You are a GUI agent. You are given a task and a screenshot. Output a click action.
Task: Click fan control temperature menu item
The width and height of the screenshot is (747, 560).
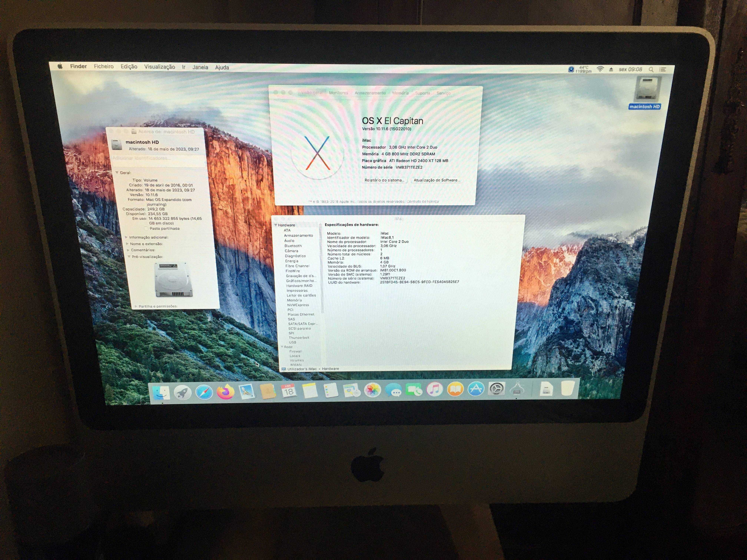click(580, 69)
